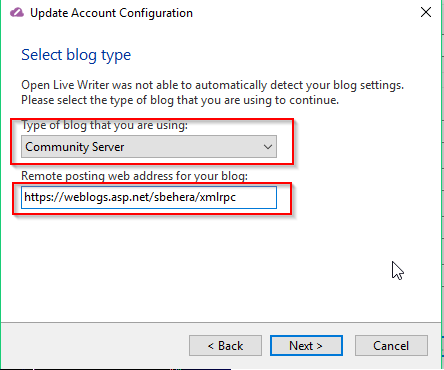Close the Update Account Configuration dialog

pyautogui.click(x=426, y=12)
